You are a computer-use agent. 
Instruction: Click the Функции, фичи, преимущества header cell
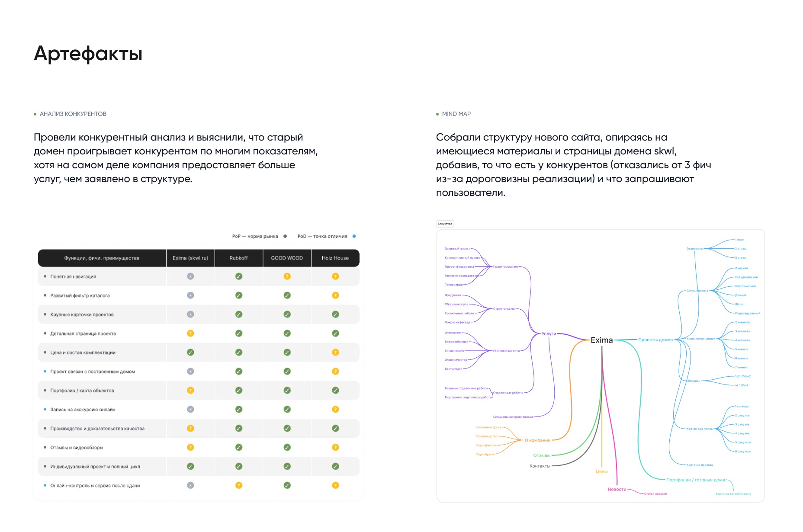pyautogui.click(x=102, y=258)
